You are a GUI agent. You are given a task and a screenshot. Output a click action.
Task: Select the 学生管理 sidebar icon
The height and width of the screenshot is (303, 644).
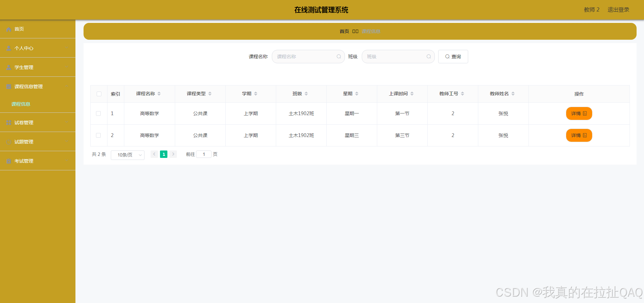[x=9, y=67]
